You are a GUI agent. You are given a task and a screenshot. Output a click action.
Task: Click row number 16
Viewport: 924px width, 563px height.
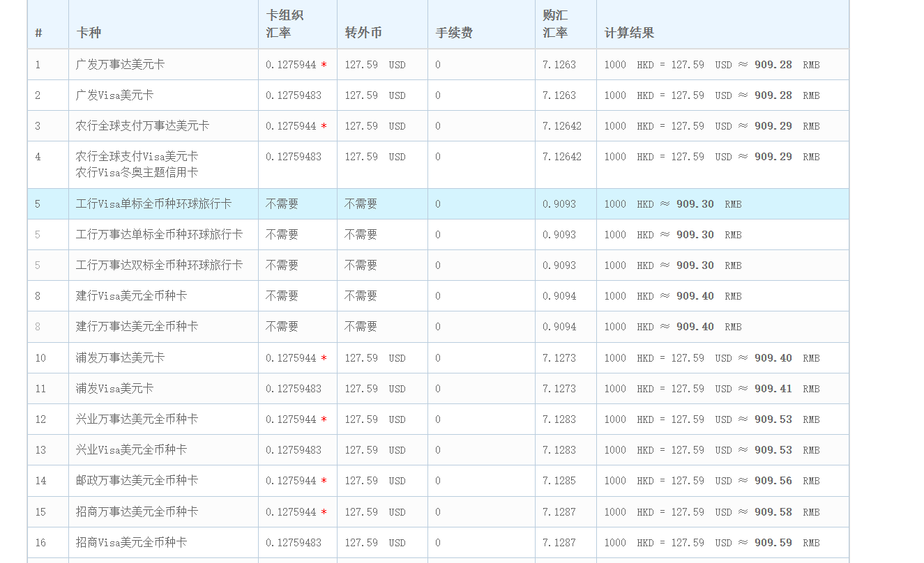tap(40, 543)
